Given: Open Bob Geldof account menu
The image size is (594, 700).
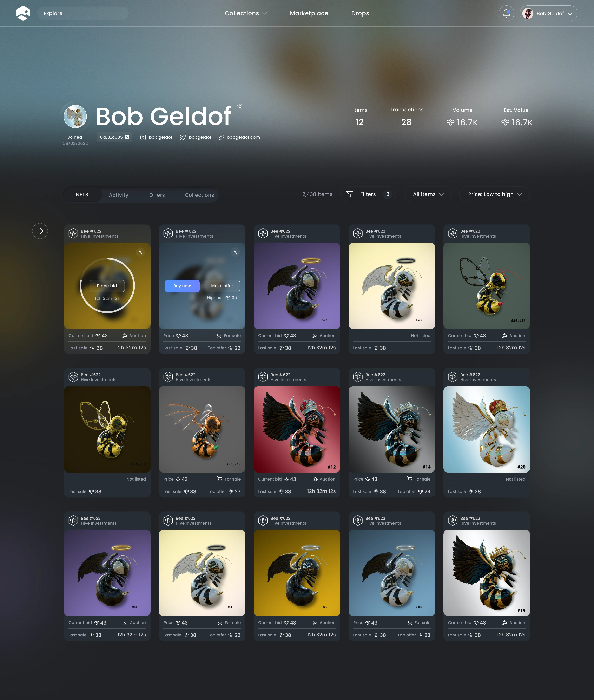Looking at the screenshot, I should [x=548, y=13].
